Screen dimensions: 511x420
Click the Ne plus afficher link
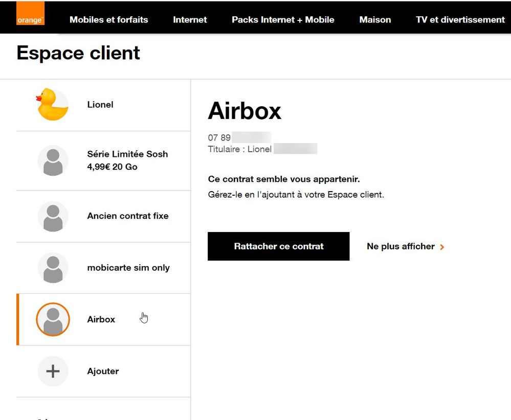point(401,246)
